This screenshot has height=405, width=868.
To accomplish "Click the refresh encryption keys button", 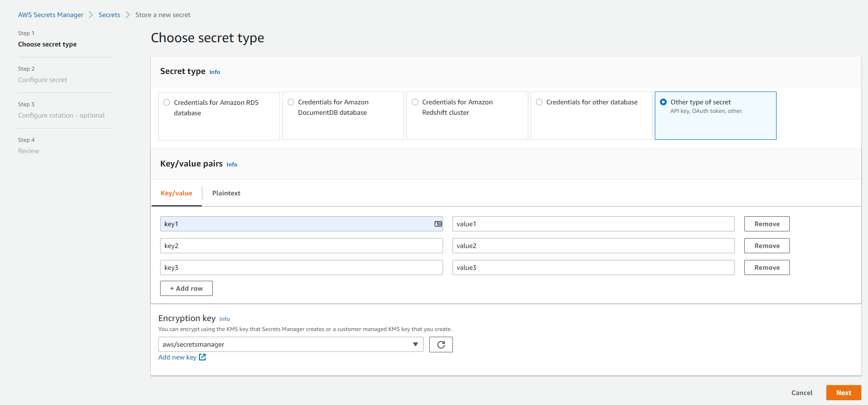I will (x=441, y=345).
